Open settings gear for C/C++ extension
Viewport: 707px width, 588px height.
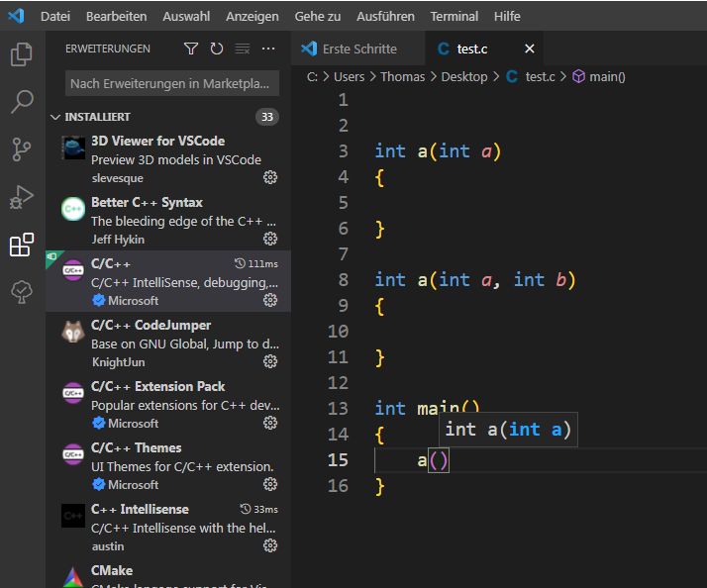coord(270,300)
